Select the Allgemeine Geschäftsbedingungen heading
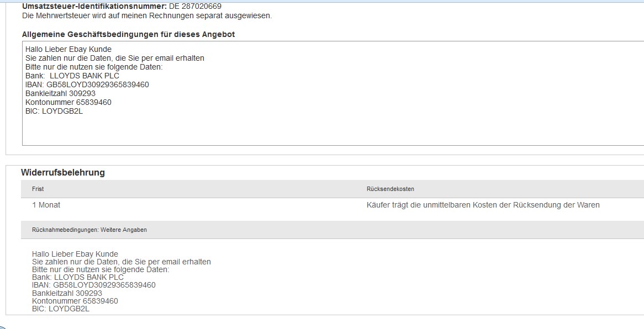Image resolution: width=644 pixels, height=329 pixels. coord(128,35)
